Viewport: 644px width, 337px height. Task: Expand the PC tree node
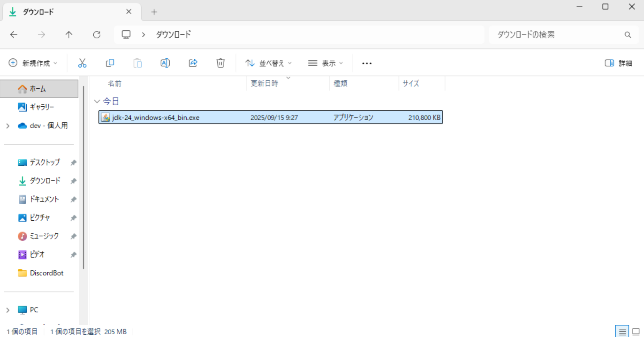pyautogui.click(x=8, y=310)
